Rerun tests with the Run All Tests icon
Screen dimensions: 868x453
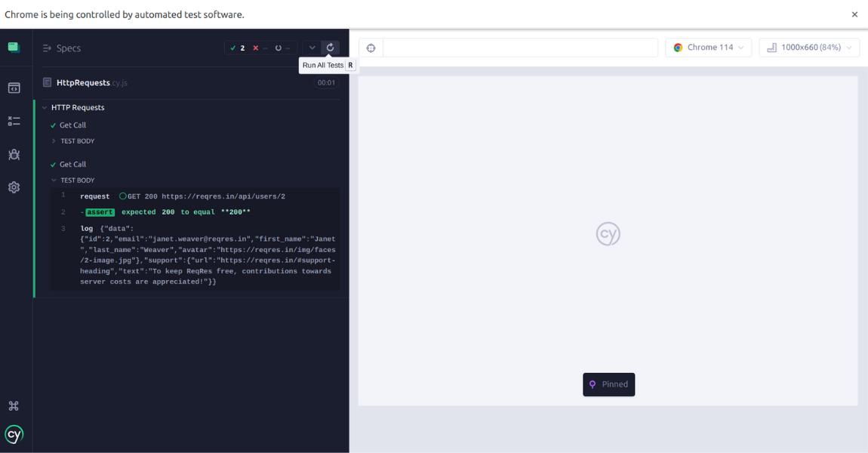pyautogui.click(x=330, y=47)
